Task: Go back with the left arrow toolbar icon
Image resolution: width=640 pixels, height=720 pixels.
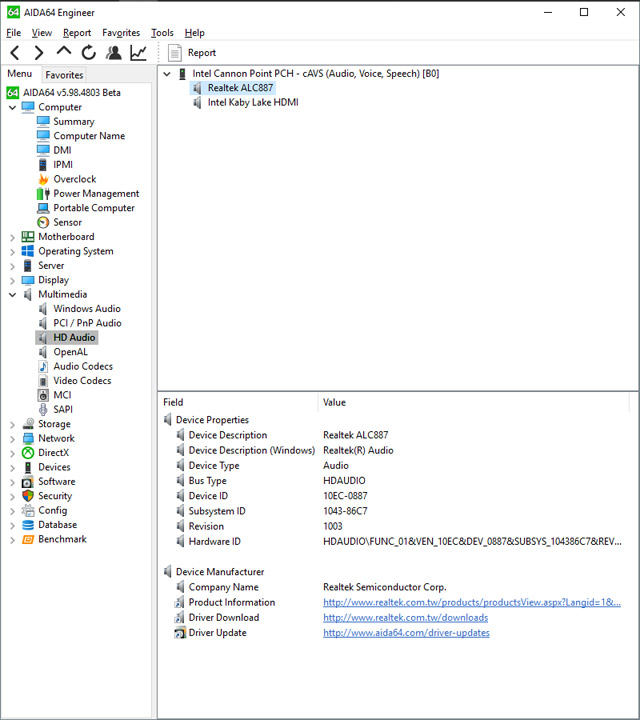Action: coord(15,53)
